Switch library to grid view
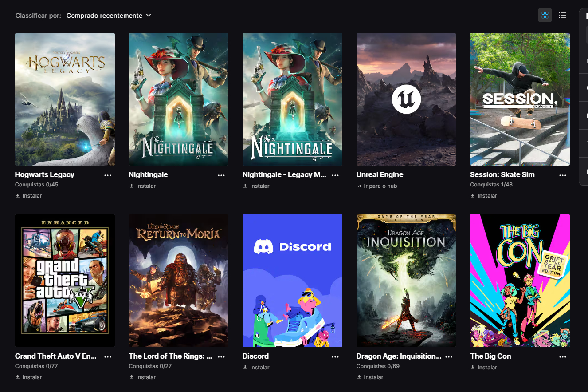 pyautogui.click(x=545, y=16)
